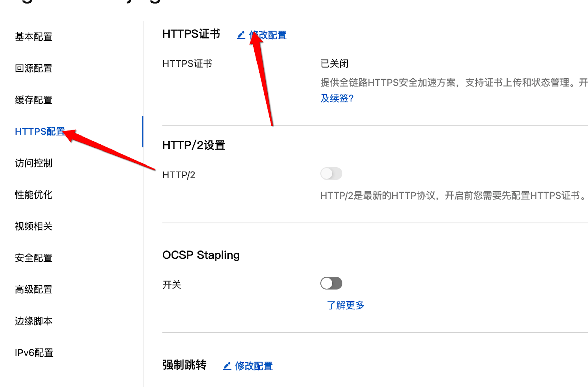
Task: Toggle the HTTP/2 switch
Action: [331, 173]
